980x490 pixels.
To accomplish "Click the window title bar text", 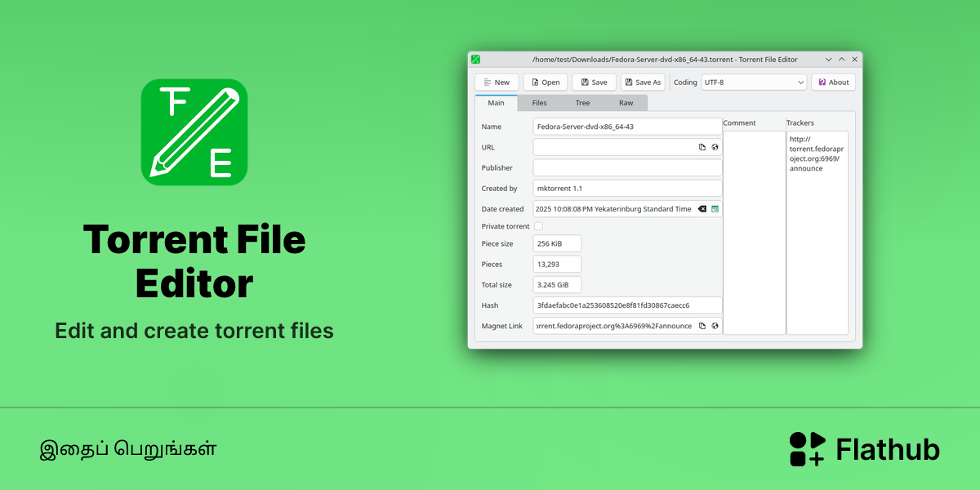I will [665, 60].
